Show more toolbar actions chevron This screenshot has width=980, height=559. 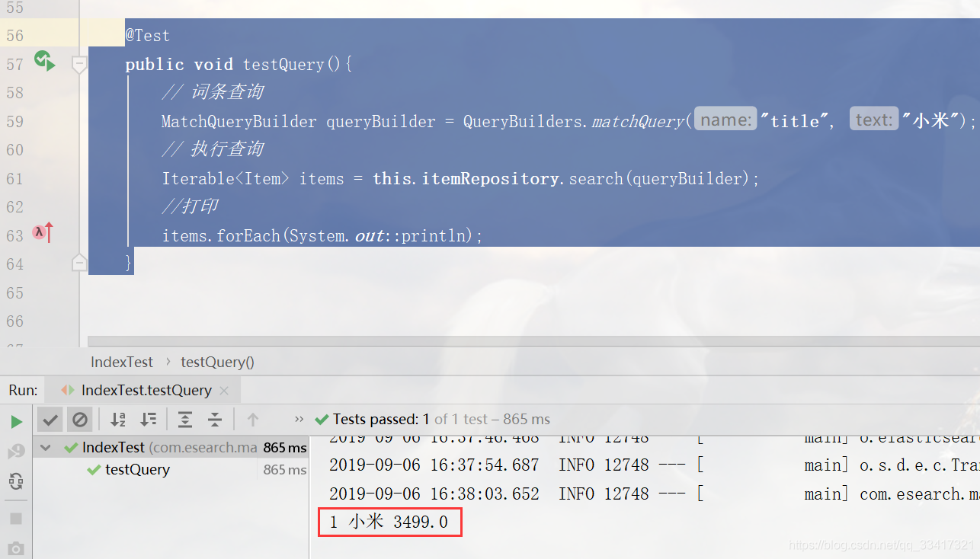pos(299,419)
